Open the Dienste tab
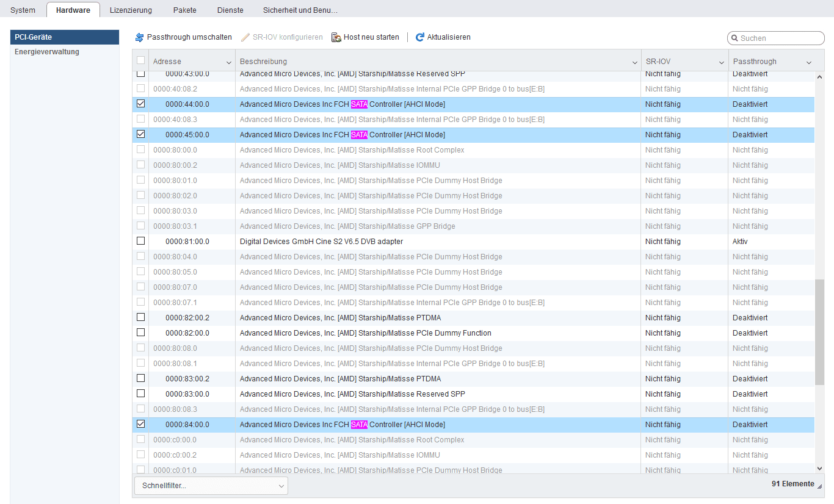Viewport: 834px width, 504px height. pyautogui.click(x=230, y=10)
